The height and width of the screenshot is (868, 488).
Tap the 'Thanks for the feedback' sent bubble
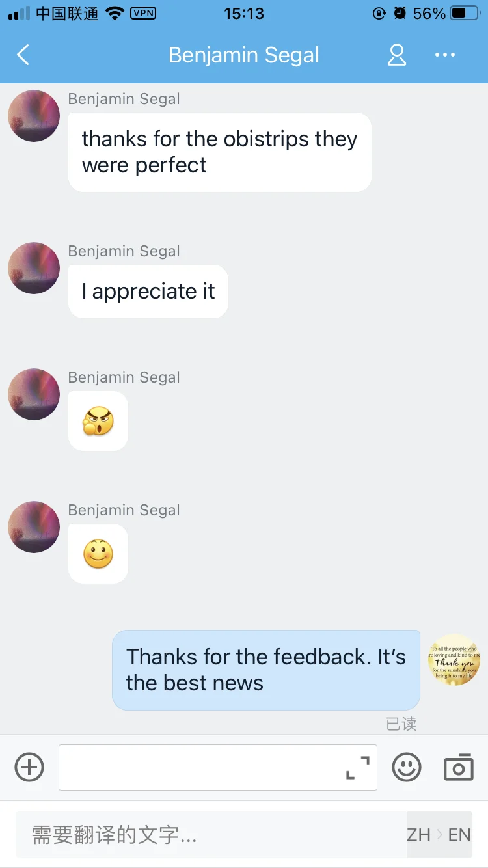pyautogui.click(x=266, y=670)
